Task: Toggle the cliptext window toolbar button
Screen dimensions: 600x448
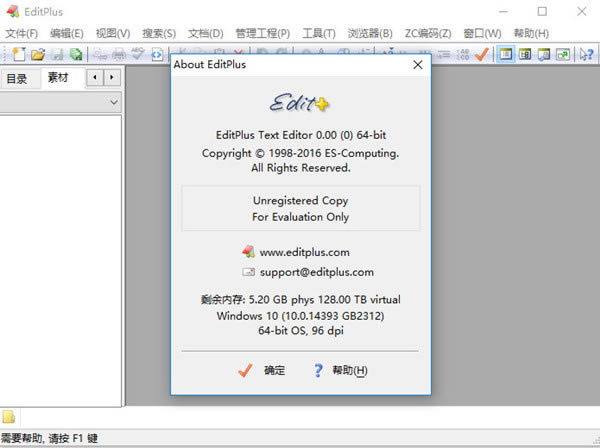Action: coord(525,54)
